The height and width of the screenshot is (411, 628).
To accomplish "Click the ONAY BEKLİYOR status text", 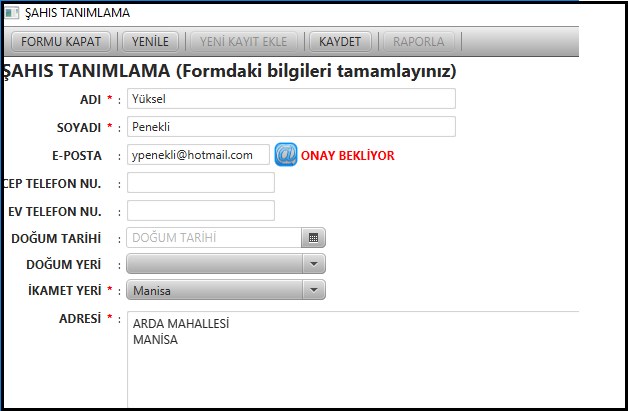I will point(348,155).
